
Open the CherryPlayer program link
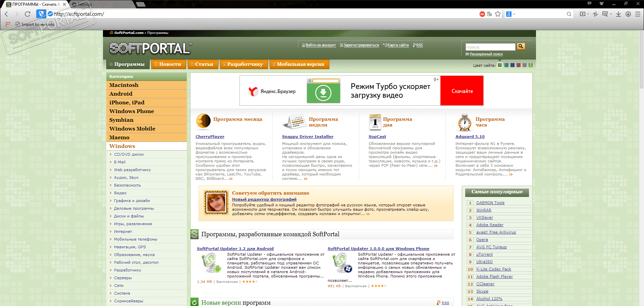pos(210,137)
